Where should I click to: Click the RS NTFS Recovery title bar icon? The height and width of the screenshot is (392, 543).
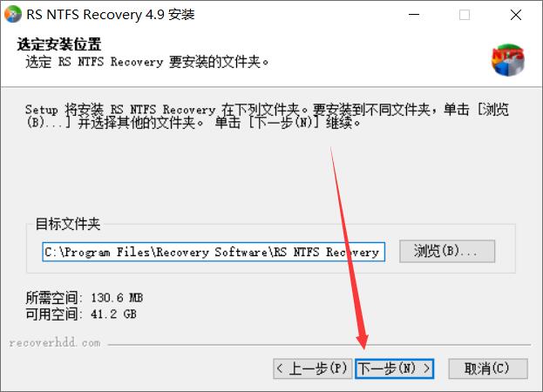pos(13,15)
